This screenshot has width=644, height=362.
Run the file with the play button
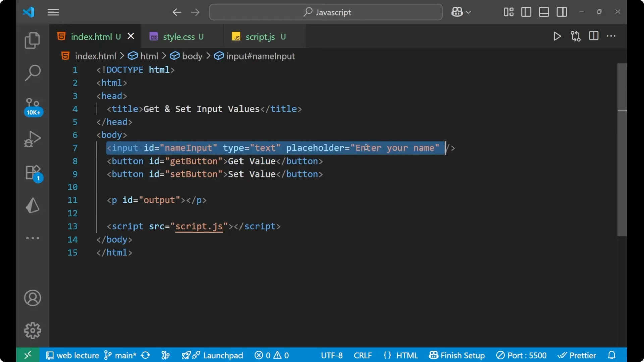click(x=557, y=36)
